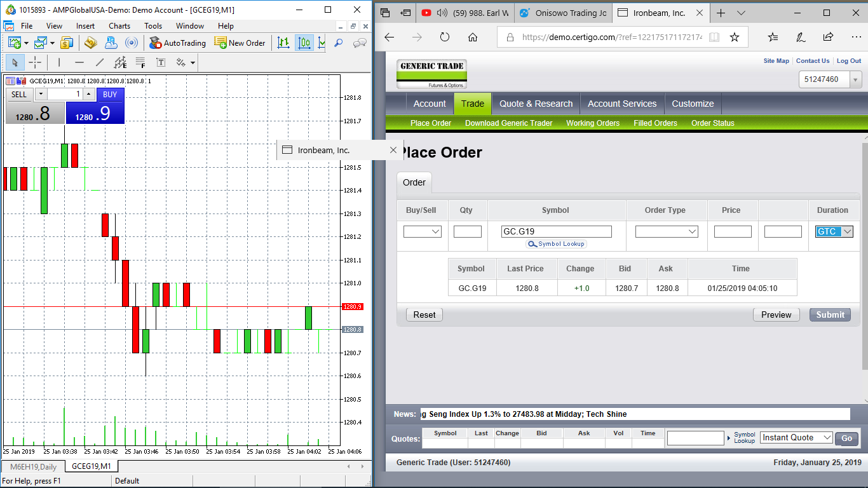Click the Filled Orders link
The height and width of the screenshot is (488, 868).
pos(655,123)
